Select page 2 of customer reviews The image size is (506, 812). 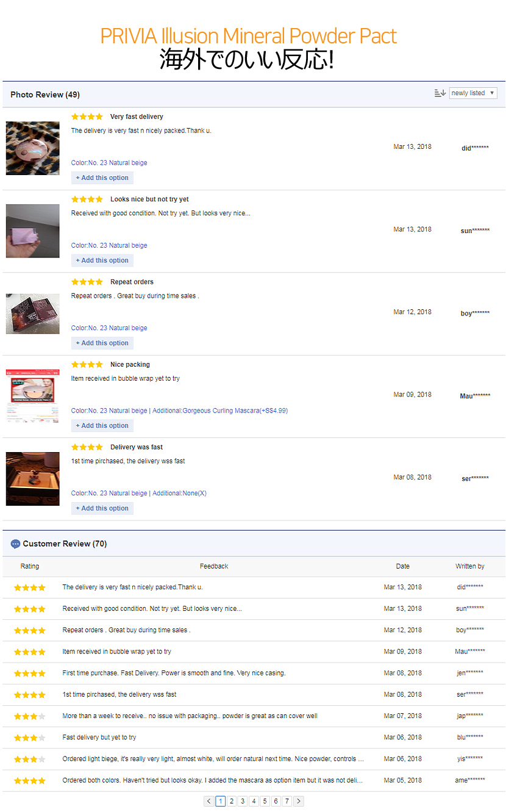point(232,801)
